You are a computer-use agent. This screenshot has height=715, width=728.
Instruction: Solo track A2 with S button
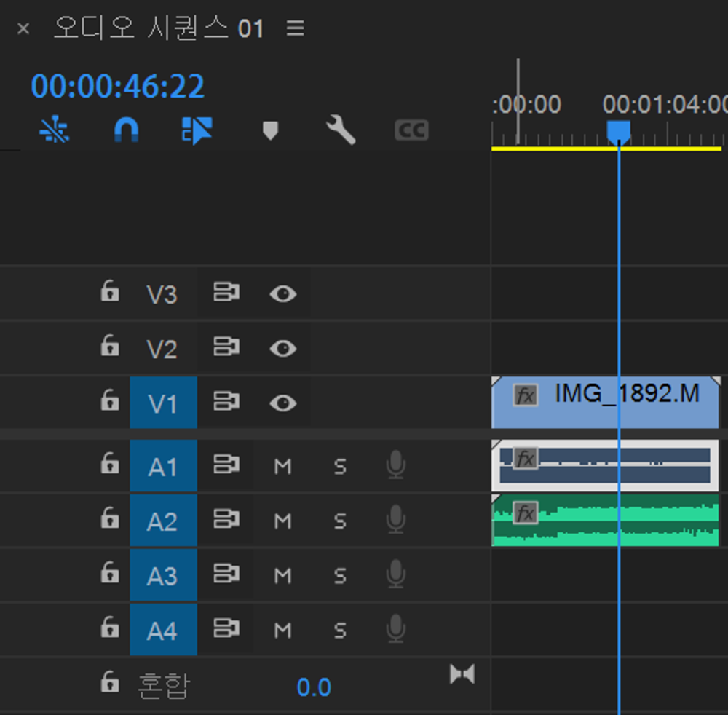pyautogui.click(x=340, y=521)
